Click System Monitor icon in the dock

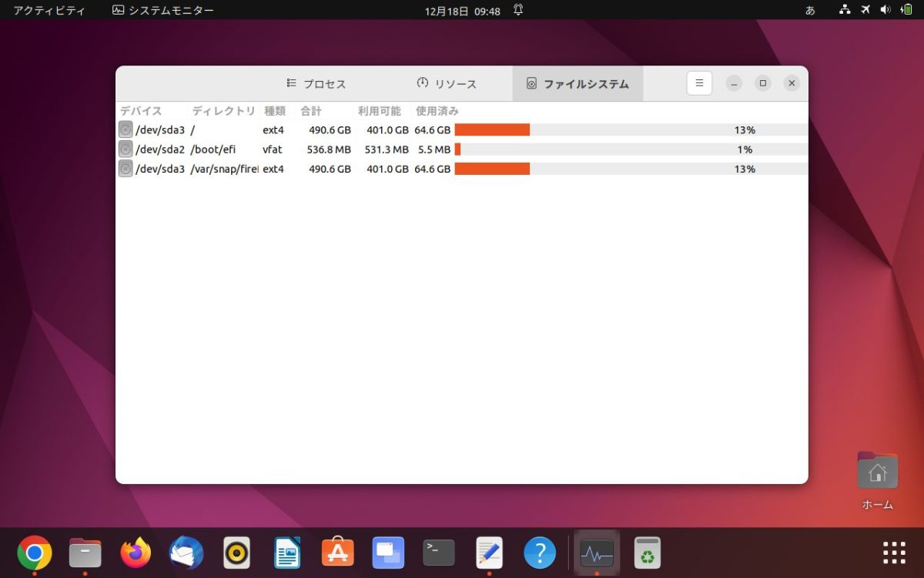597,553
